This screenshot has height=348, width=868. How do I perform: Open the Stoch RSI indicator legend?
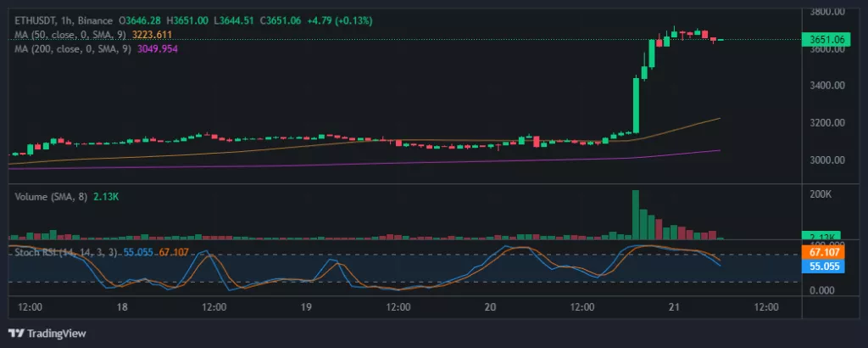[x=64, y=252]
